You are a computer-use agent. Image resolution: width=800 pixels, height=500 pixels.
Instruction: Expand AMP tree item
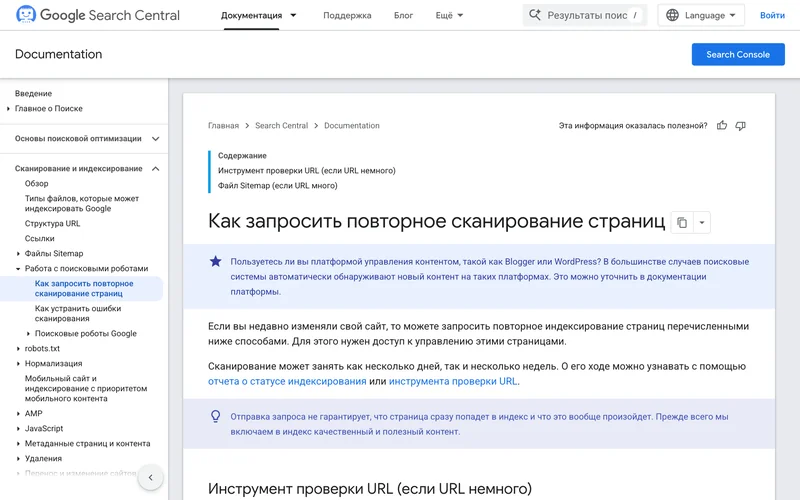(18, 414)
